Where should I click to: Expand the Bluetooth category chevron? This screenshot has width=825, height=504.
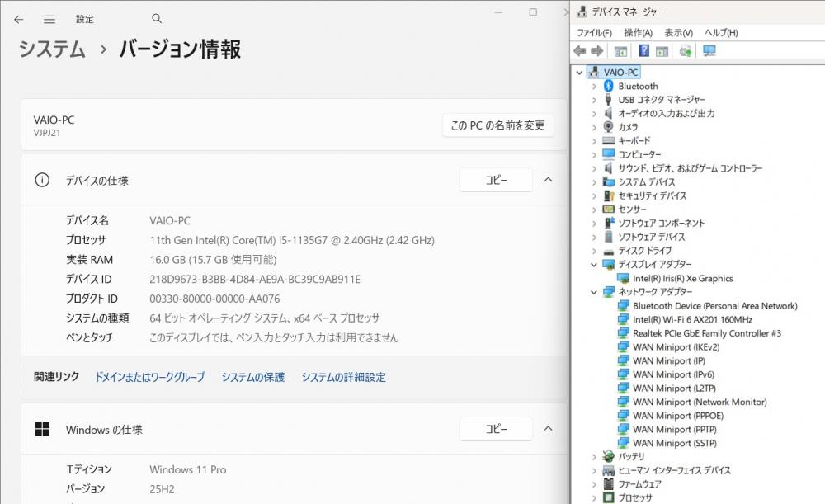(594, 87)
